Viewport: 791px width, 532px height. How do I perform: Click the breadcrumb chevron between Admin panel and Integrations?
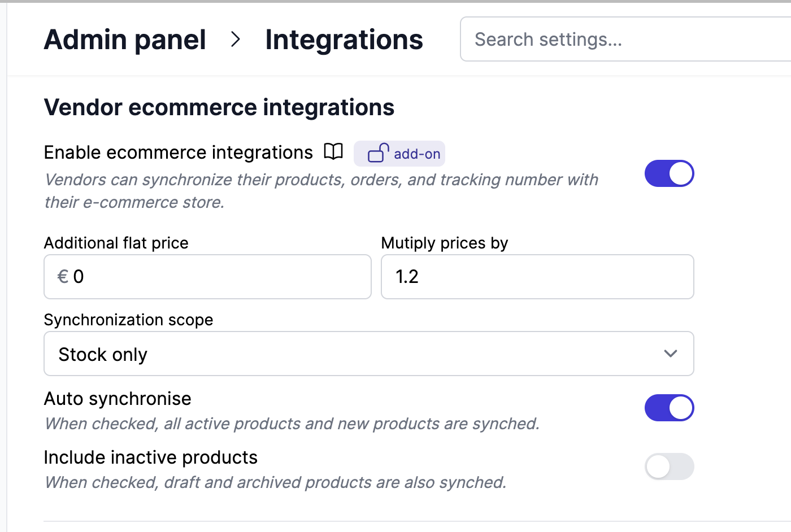pyautogui.click(x=235, y=40)
